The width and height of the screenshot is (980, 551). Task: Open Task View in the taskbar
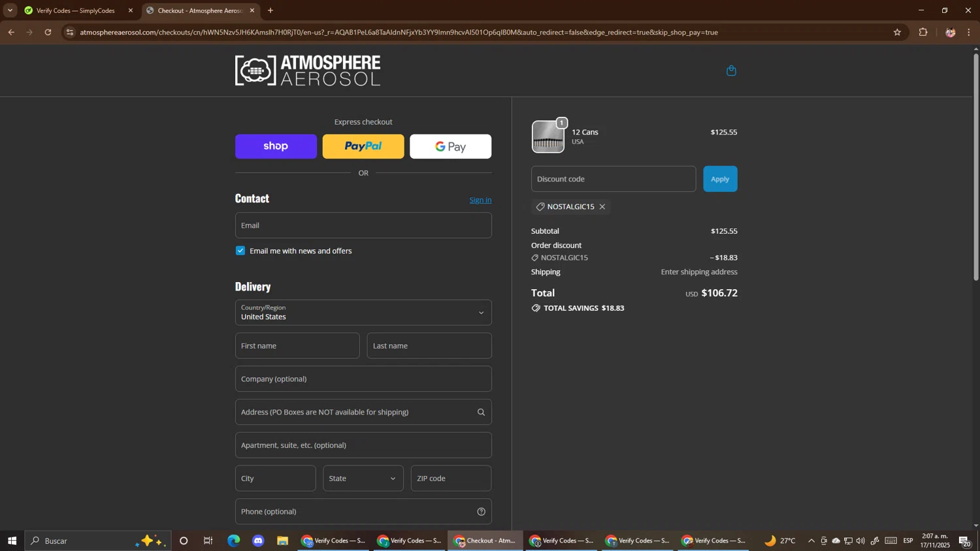tap(208, 541)
